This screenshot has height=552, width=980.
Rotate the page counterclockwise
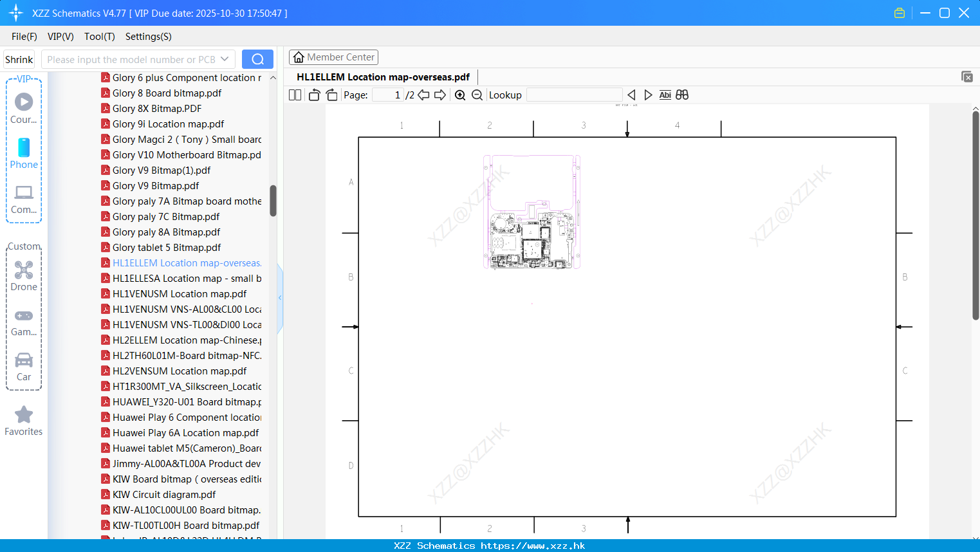(x=314, y=95)
